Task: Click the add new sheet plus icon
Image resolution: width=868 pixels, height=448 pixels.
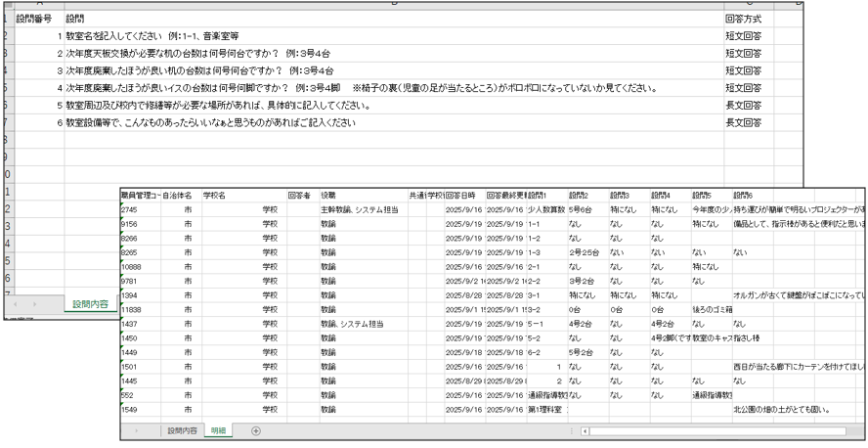Action: 256,430
